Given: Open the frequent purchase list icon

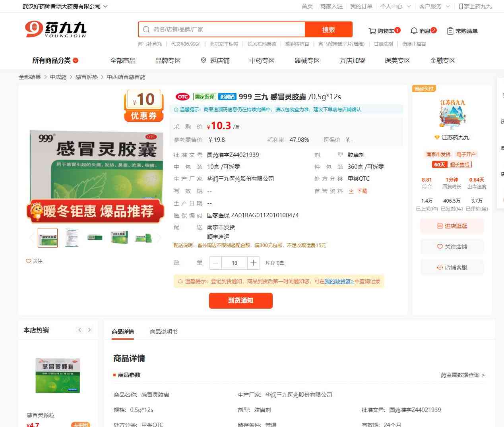Looking at the screenshot, I should pyautogui.click(x=450, y=31).
